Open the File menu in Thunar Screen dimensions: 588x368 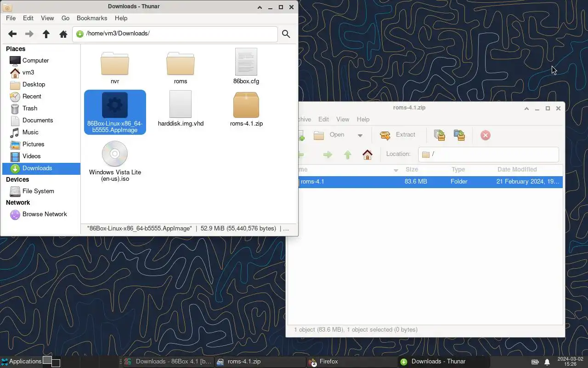coord(11,18)
